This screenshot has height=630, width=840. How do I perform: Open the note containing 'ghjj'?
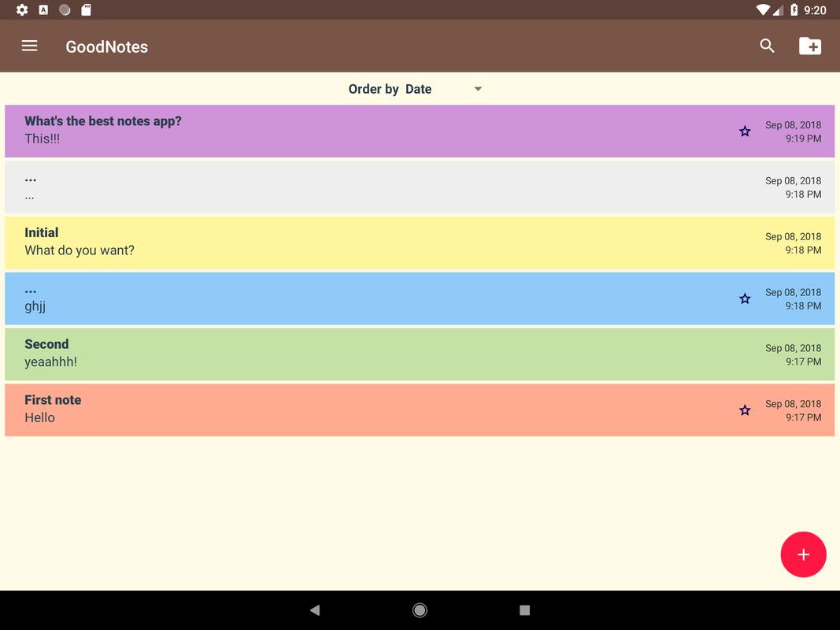pyautogui.click(x=420, y=298)
